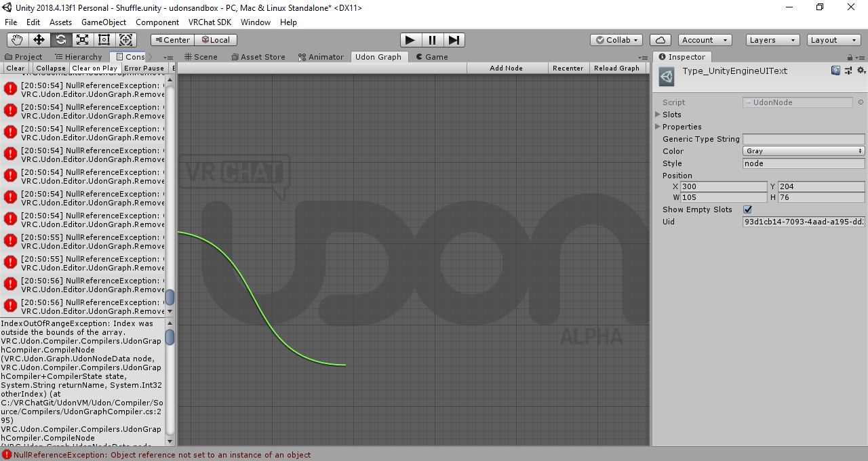Toggle the Local handle rotation button
This screenshot has width=868, height=461.
[216, 40]
